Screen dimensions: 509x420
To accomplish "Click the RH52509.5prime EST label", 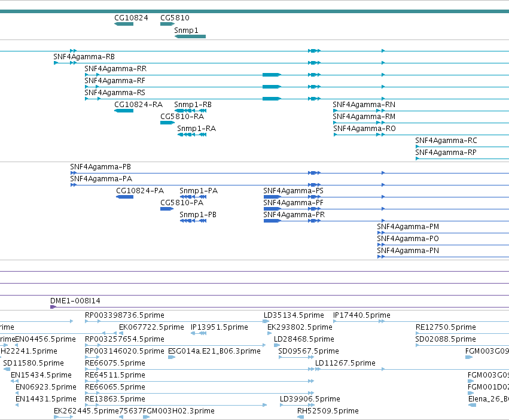I will tap(328, 412).
